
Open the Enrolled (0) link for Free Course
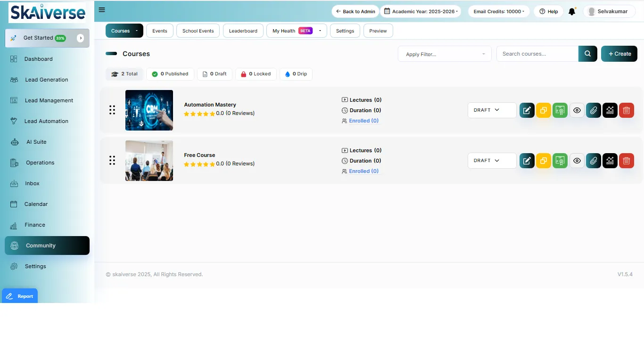click(x=363, y=171)
